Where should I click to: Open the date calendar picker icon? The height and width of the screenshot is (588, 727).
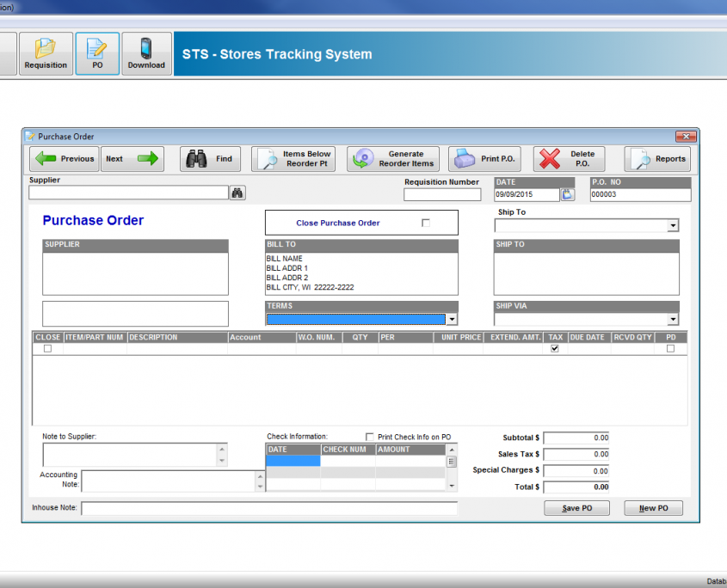[568, 194]
